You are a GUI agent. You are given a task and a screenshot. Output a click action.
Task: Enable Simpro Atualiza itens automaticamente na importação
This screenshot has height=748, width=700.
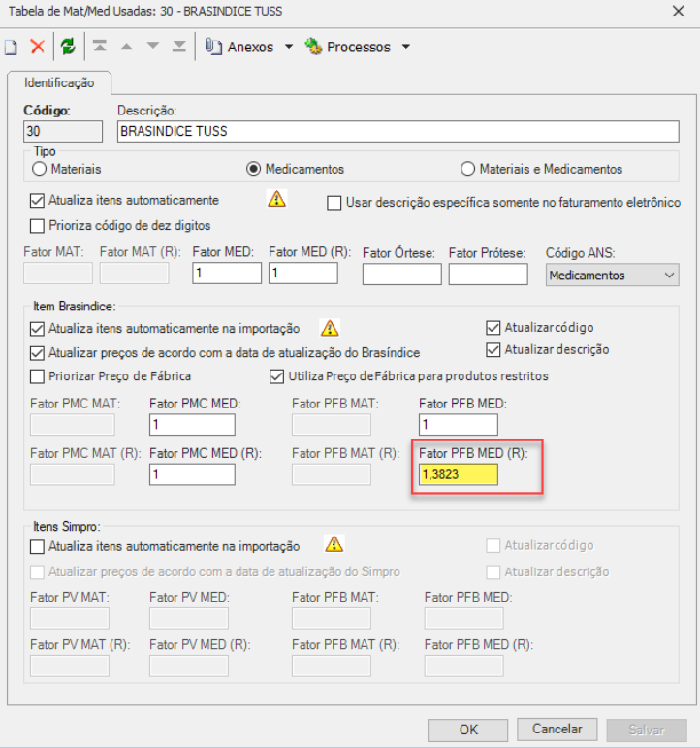point(37,546)
